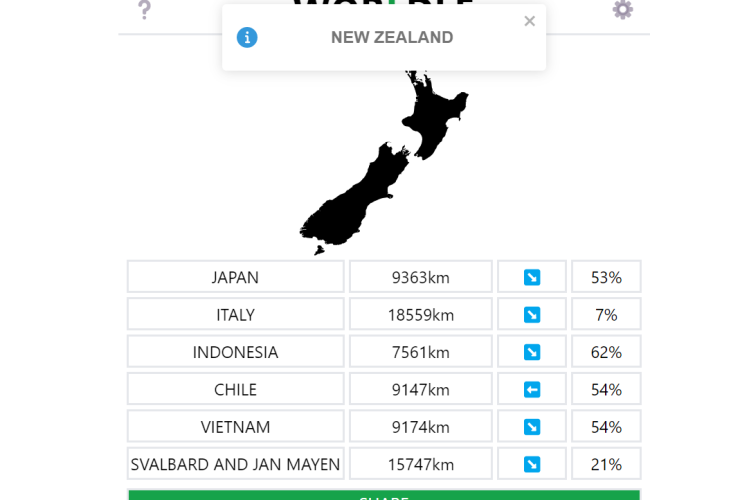This screenshot has width=740, height=500.
Task: Click the 18559km distance cell
Action: [x=420, y=315]
